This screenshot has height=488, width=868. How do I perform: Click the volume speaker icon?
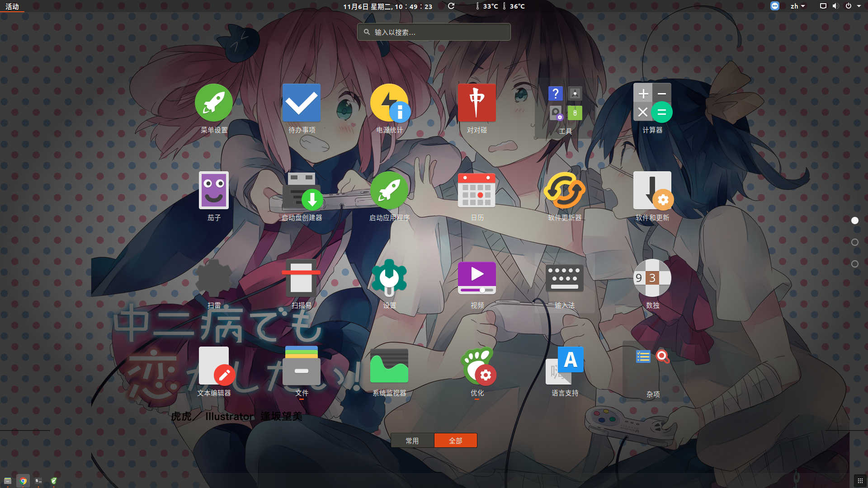coord(835,6)
